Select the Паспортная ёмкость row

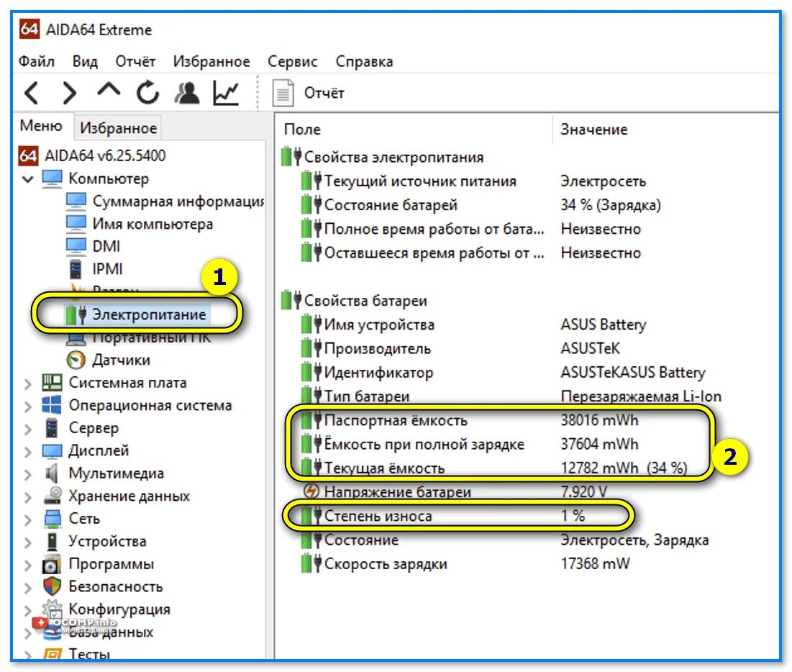(x=469, y=420)
